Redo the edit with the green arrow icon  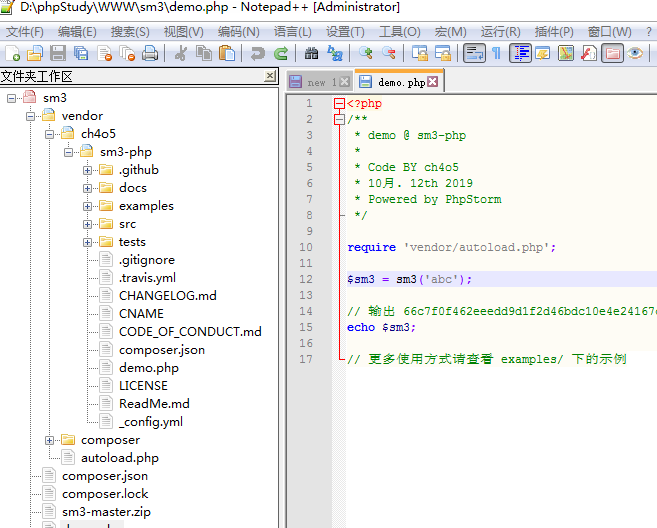280,53
